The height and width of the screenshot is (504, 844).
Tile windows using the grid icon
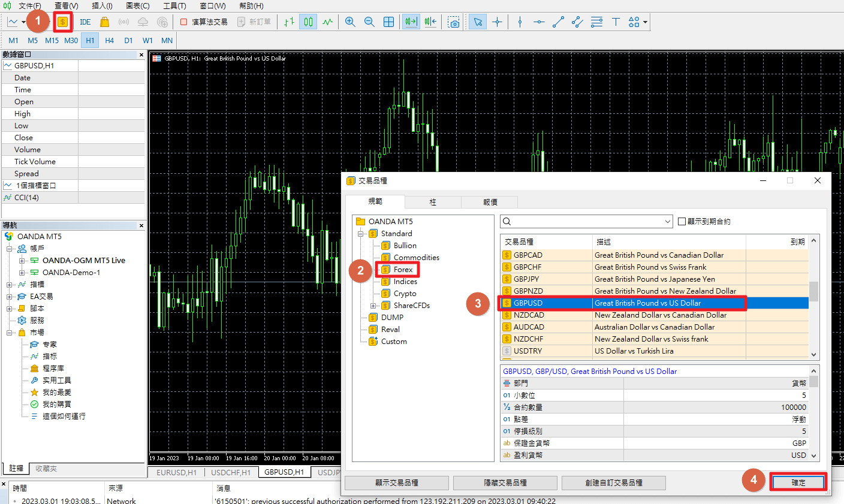point(388,22)
